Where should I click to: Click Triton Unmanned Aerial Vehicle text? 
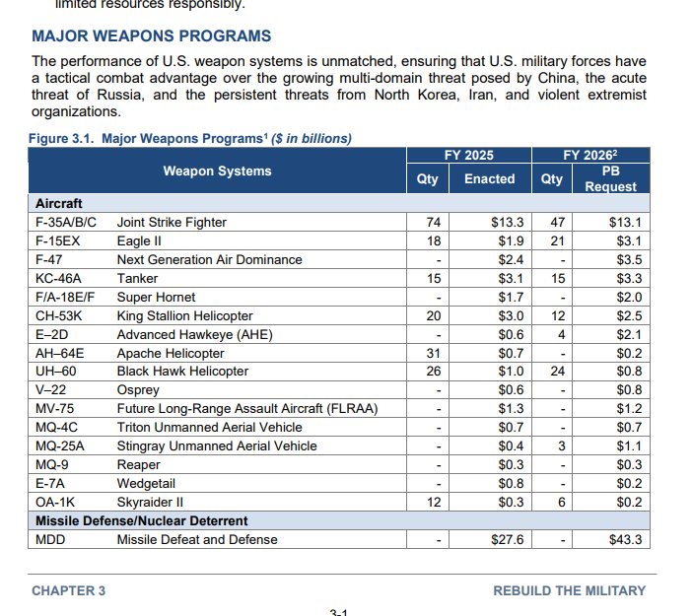click(210, 428)
